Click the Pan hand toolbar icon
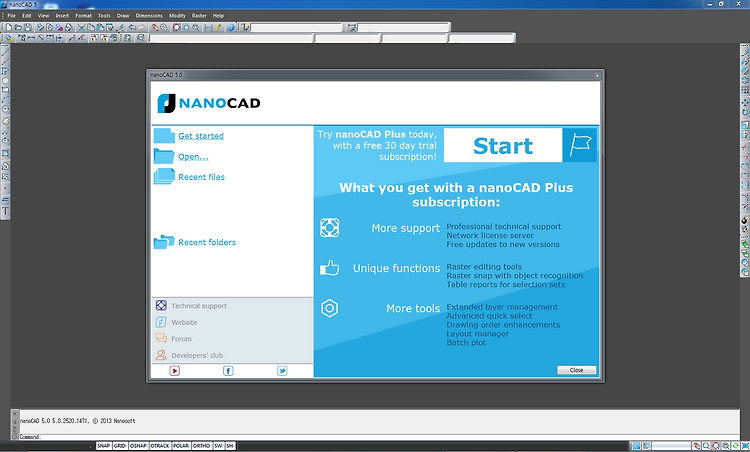 click(155, 28)
